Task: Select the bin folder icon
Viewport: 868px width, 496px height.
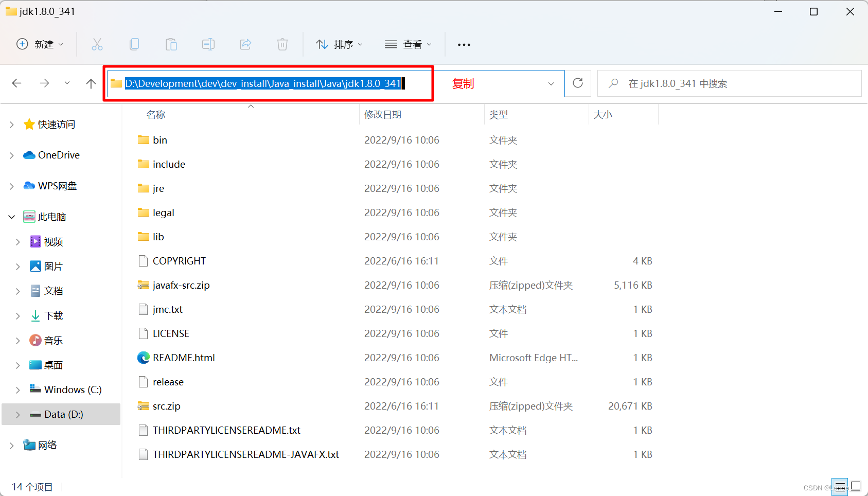Action: [144, 140]
